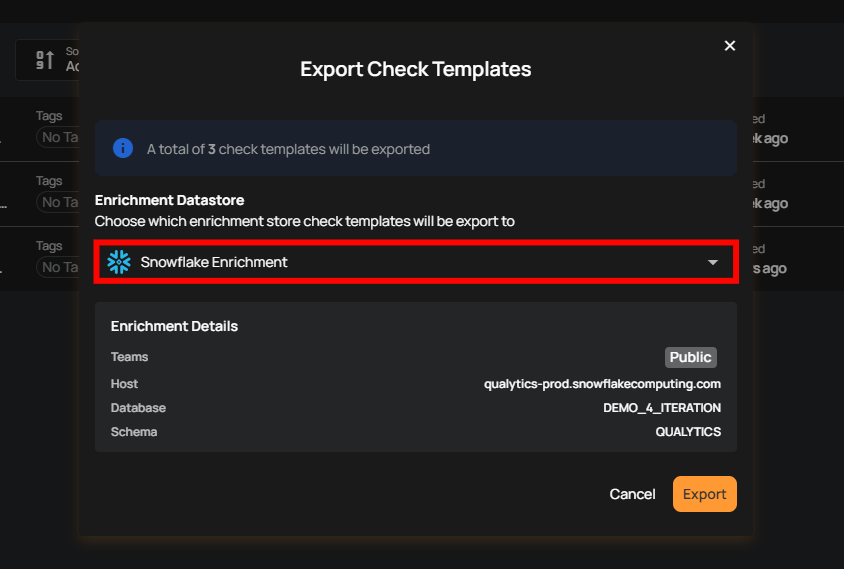Screen dimensions: 844x569
Task: Click the Enrichment Datastore label
Action: [x=169, y=200]
